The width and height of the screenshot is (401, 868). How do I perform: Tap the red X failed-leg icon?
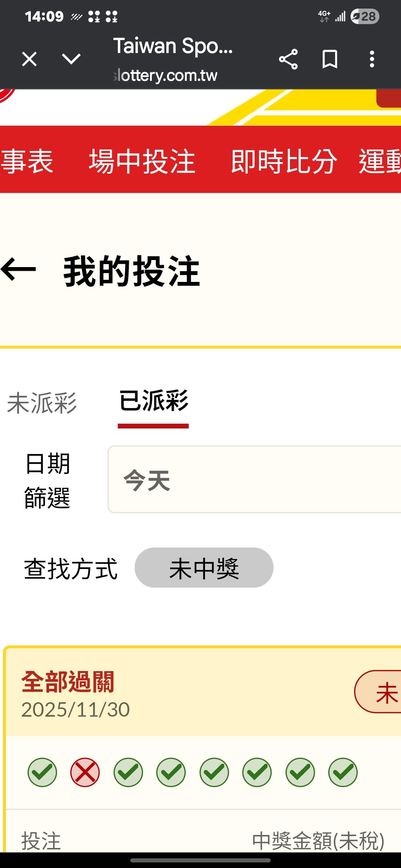point(85,772)
